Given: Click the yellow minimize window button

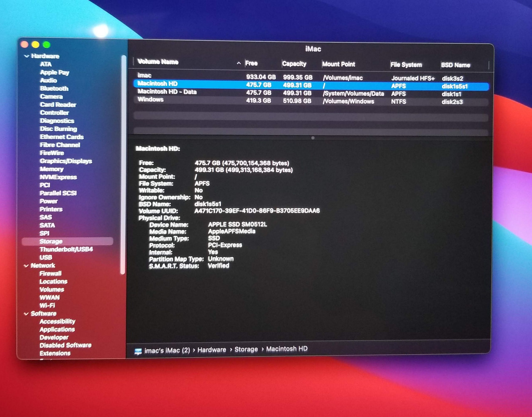Looking at the screenshot, I should pyautogui.click(x=35, y=44).
